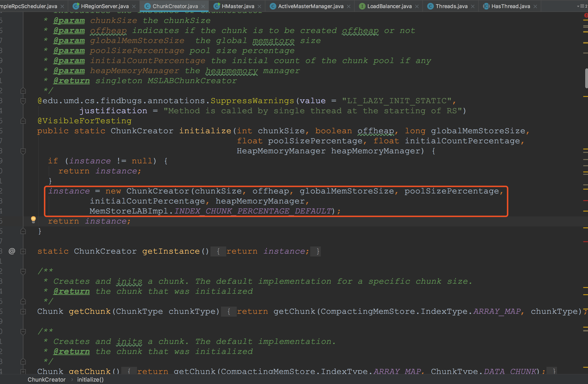Expand the folded getChunk(ChunkType) method body

point(23,312)
